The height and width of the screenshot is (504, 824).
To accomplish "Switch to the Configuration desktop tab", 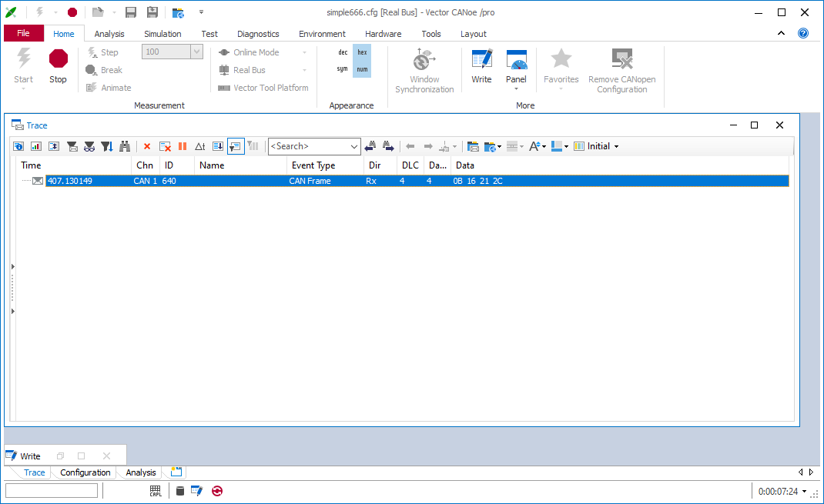I will coord(85,472).
